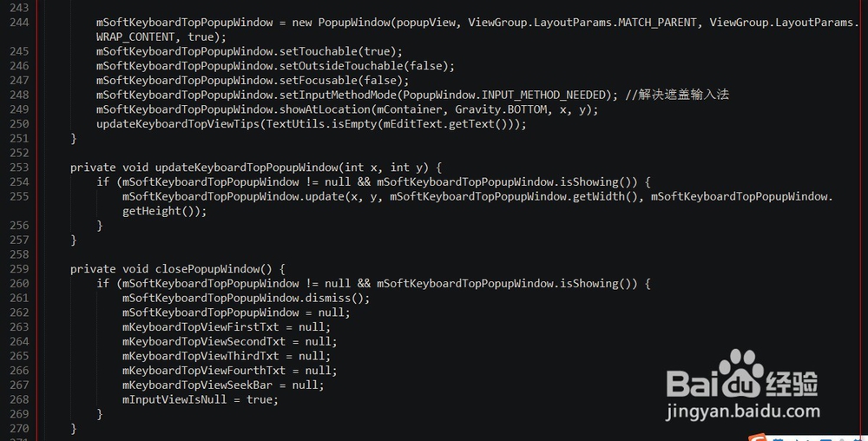
Task: Click WRAP_CONTENT on the wrapped line
Action: point(135,37)
